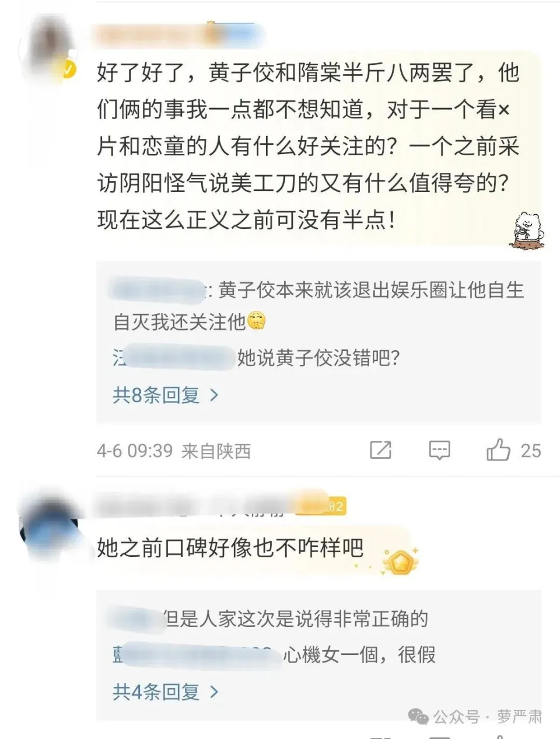The width and height of the screenshot is (560, 739).
Task: Tap the white bear sticker decoration
Action: coord(528,230)
